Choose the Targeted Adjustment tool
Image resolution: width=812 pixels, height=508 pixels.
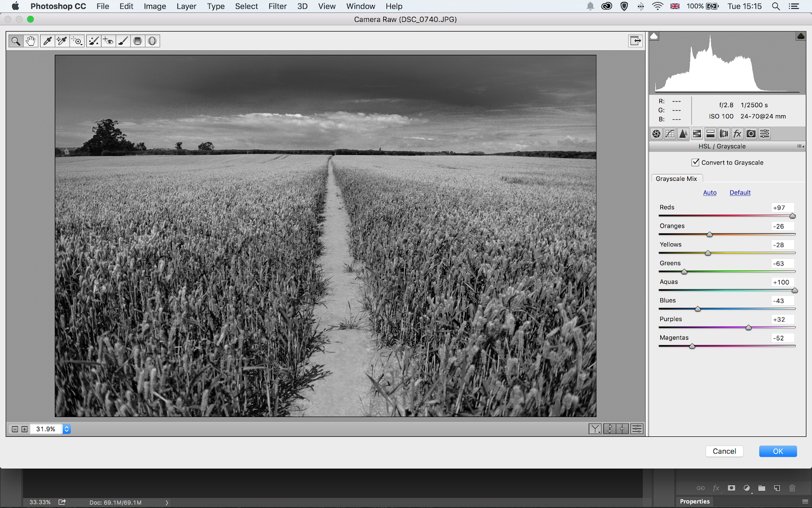(x=77, y=41)
